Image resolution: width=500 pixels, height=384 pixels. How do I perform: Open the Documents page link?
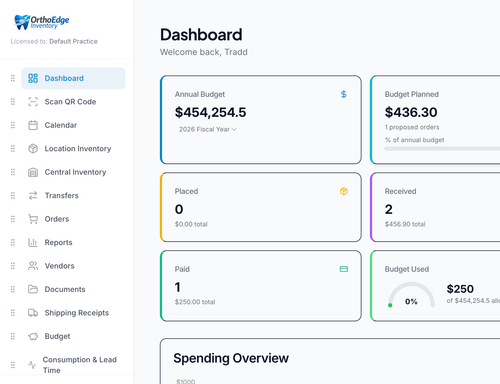point(73,289)
